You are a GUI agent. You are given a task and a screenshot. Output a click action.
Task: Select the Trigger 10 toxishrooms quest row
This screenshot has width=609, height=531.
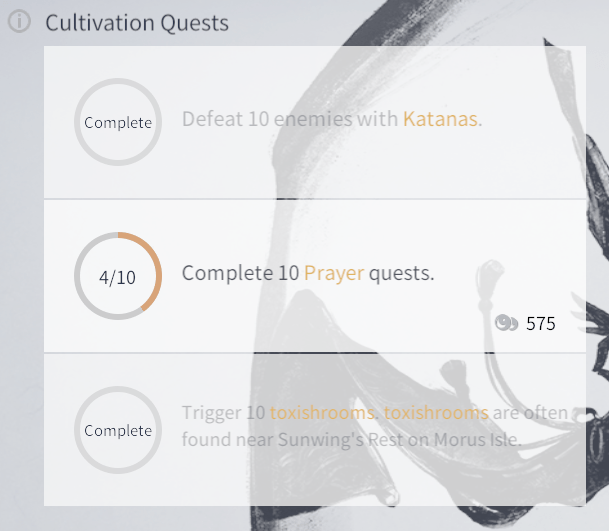click(315, 430)
